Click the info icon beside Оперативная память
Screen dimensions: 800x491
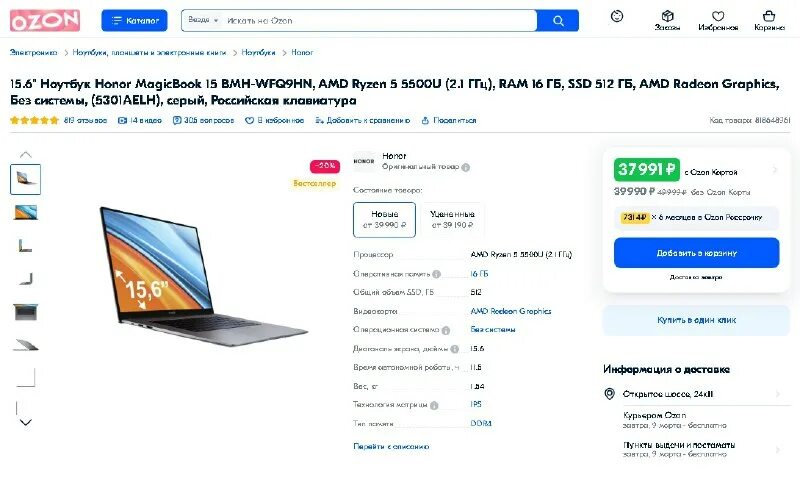[x=436, y=274]
